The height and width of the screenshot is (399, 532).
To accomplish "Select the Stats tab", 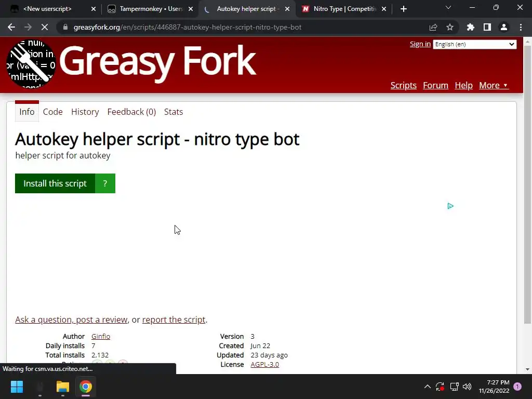I will point(174,112).
